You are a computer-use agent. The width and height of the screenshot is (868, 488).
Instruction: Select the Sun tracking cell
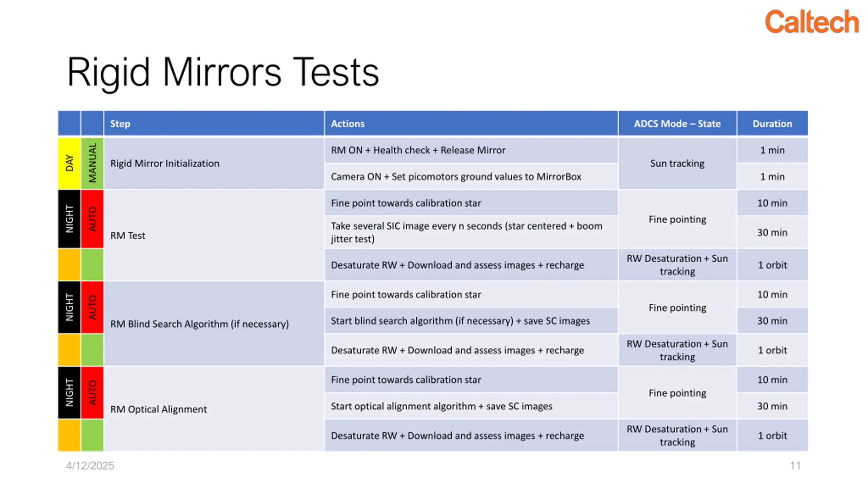(677, 163)
